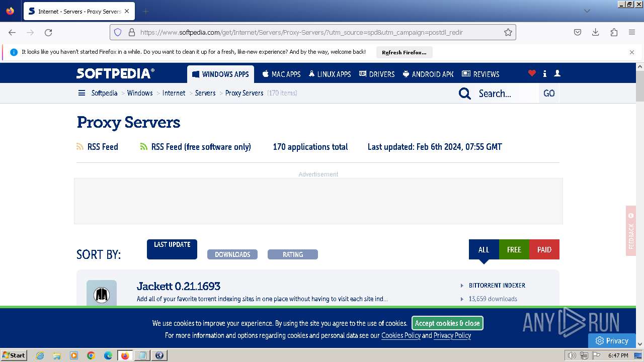
Task: Click the Firefox back arrow
Action: tap(12, 32)
